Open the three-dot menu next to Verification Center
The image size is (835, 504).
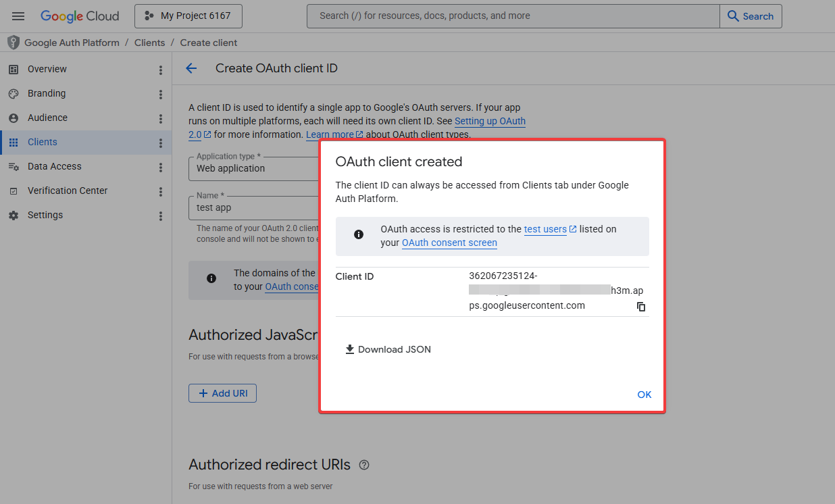[161, 192]
